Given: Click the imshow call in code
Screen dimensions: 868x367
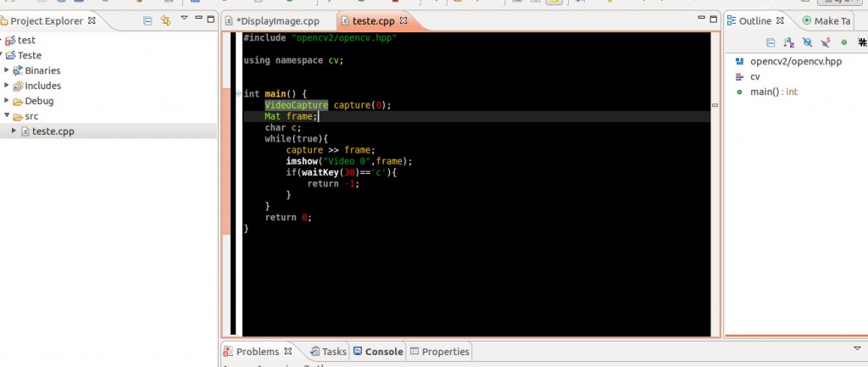Looking at the screenshot, I should pos(302,161).
